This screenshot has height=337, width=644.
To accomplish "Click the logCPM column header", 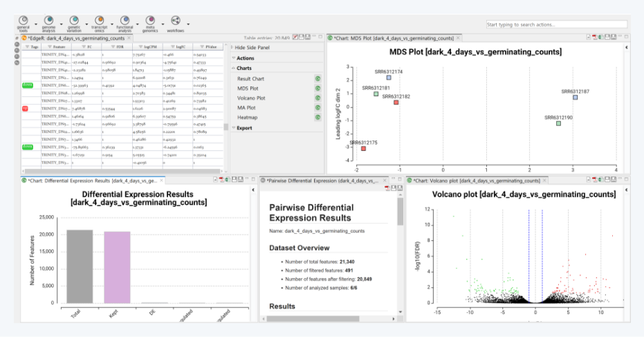I will click(x=147, y=47).
